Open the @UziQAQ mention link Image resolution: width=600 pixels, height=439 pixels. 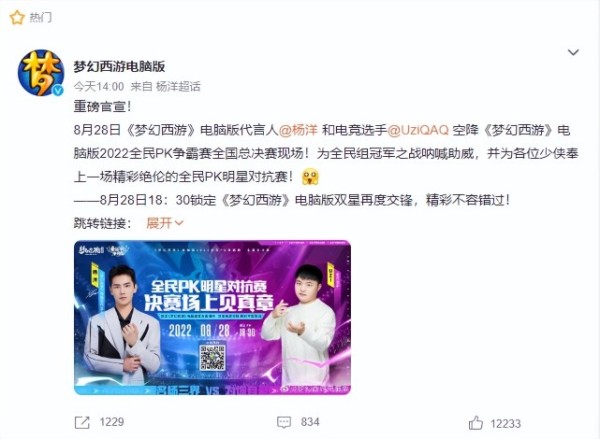coord(418,130)
